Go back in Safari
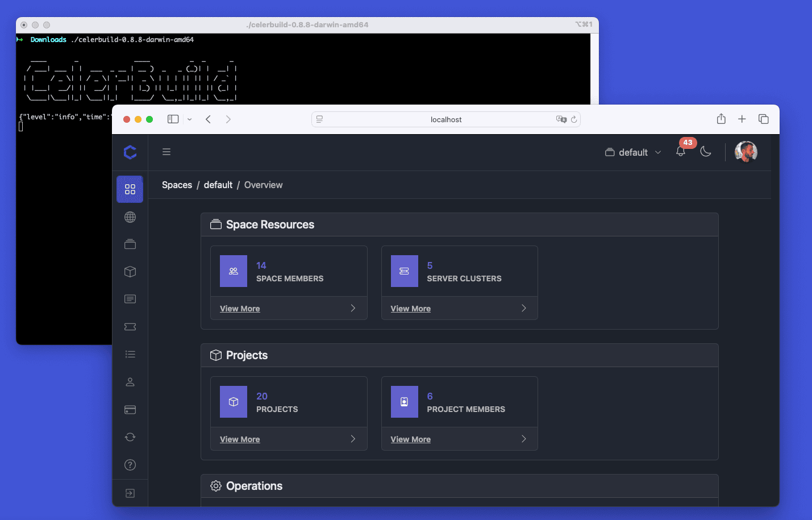 [209, 119]
